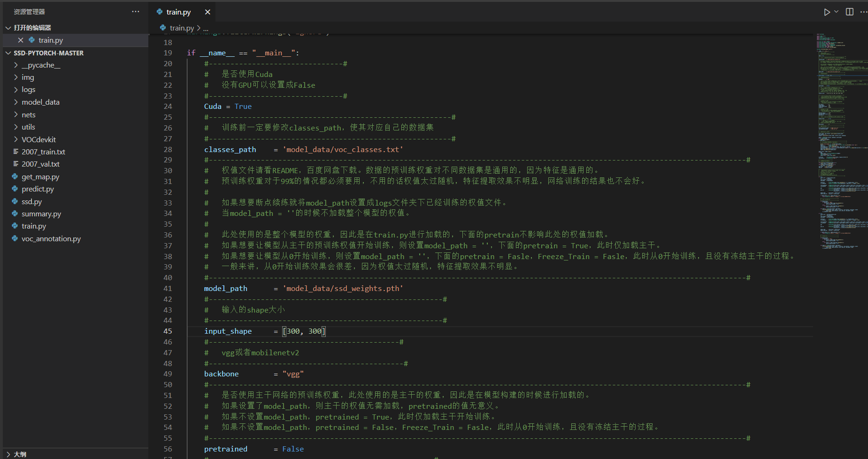Click Python icon of ssd.py
The height and width of the screenshot is (459, 868).
(x=15, y=202)
